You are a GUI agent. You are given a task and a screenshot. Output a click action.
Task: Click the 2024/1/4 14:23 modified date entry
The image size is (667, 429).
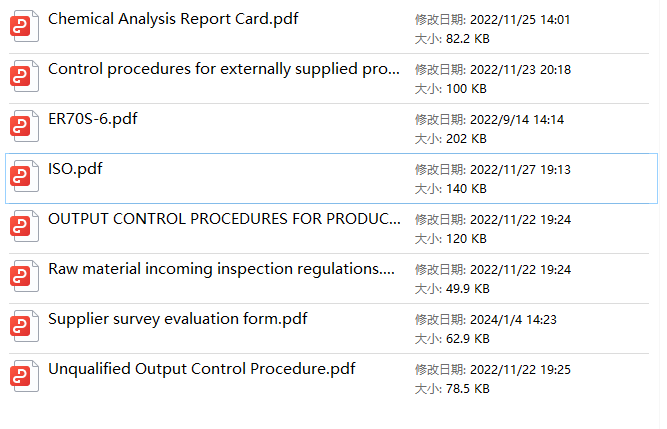[516, 320]
